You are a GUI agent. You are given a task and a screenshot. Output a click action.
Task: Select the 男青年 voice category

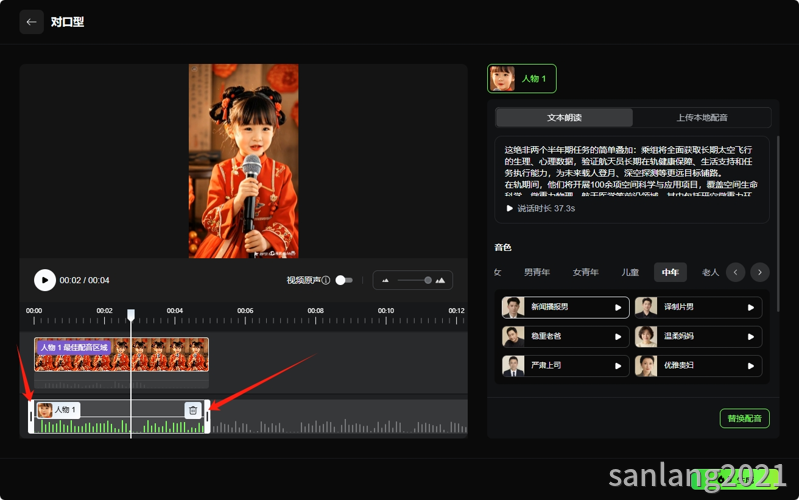[537, 272]
